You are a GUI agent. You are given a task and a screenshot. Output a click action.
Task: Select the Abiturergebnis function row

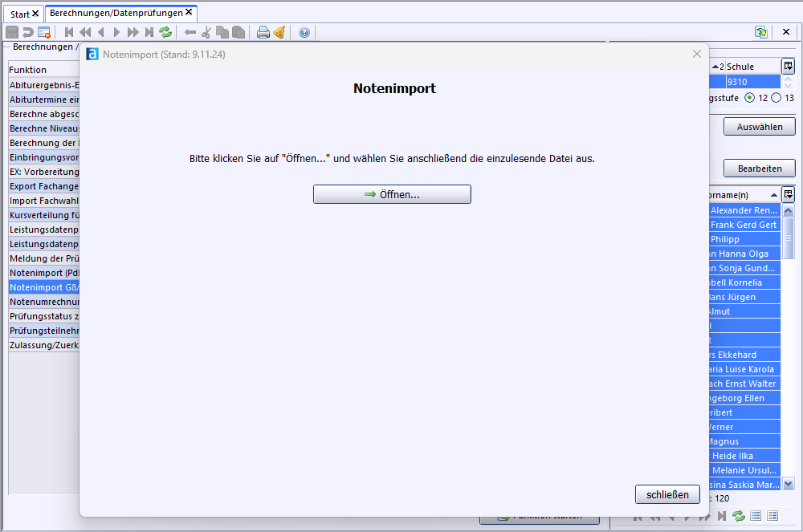pos(44,85)
